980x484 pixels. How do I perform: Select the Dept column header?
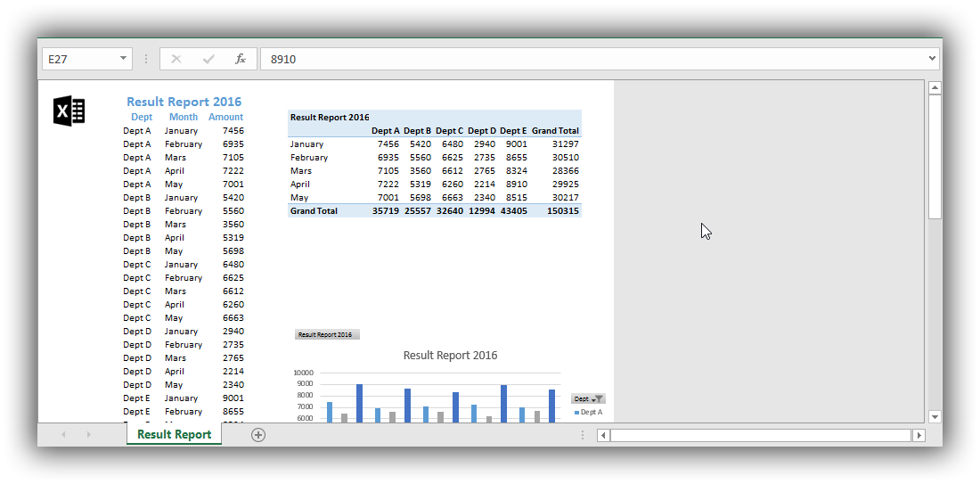click(x=142, y=117)
